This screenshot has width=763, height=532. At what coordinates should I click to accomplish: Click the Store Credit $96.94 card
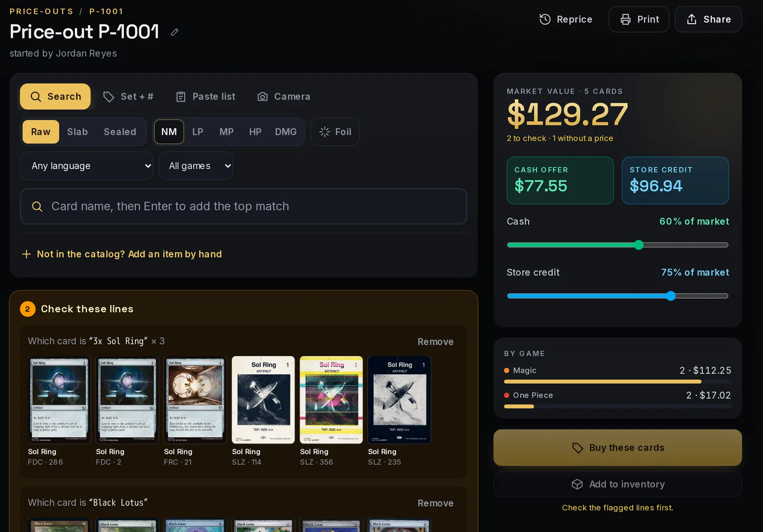(675, 181)
